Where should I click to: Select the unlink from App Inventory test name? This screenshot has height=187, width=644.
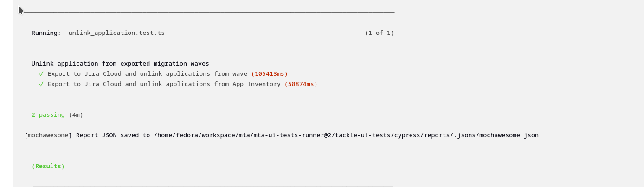pyautogui.click(x=164, y=84)
